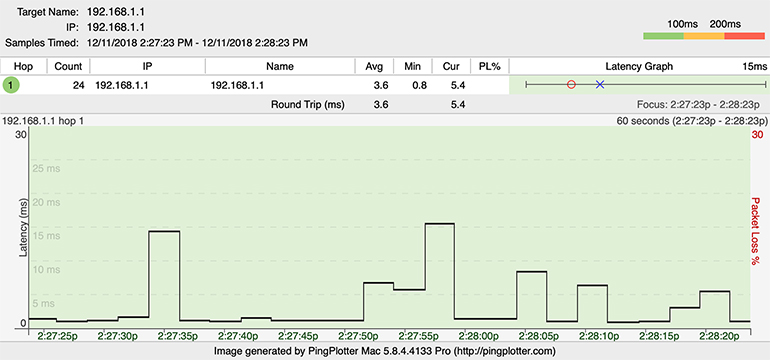Click the tallest latency spike near 2:27:57p
This screenshot has height=360, width=770.
pos(440,223)
